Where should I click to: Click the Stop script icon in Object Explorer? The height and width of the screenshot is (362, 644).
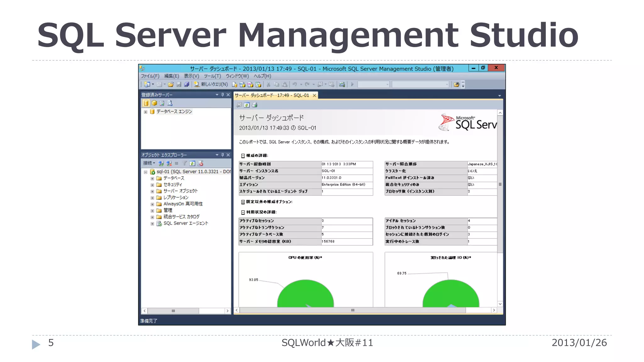tap(200, 163)
